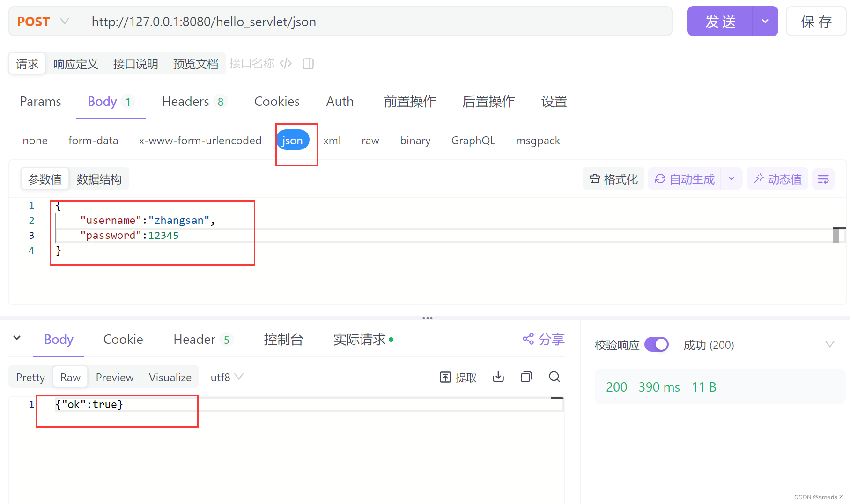This screenshot has width=850, height=504.
Task: Copy the response content
Action: click(x=526, y=377)
